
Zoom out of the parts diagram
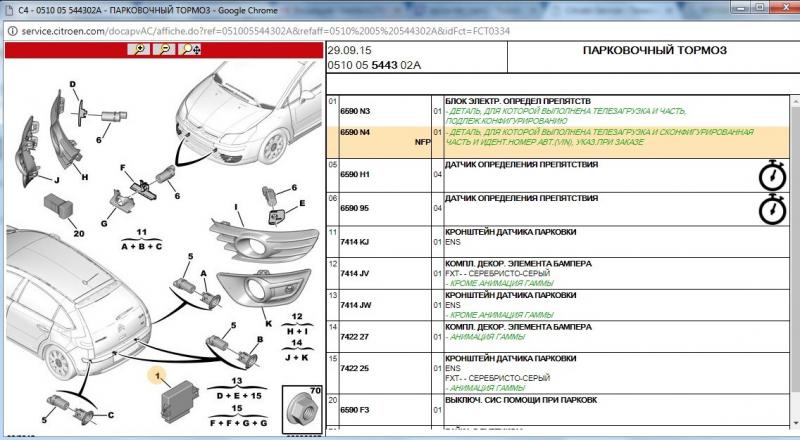[x=165, y=49]
